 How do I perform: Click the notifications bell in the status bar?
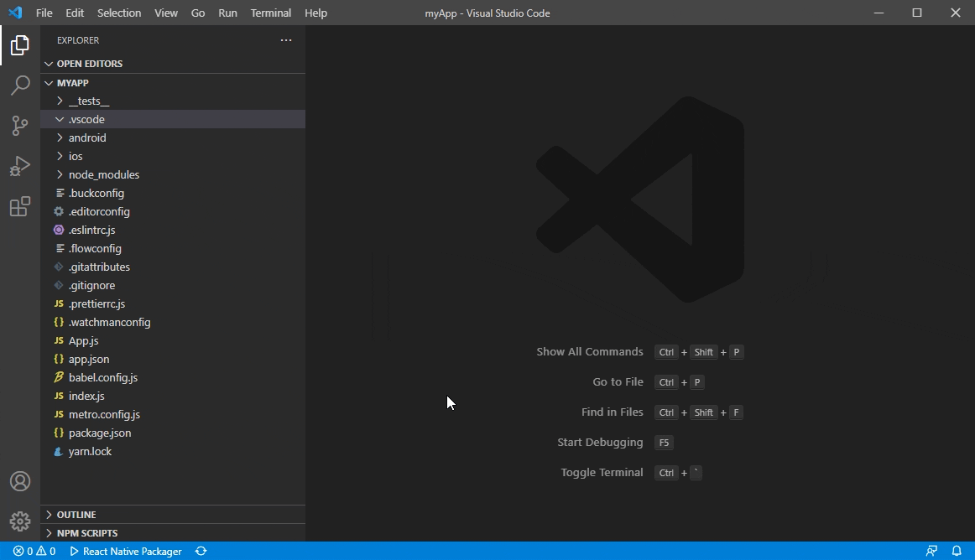957,551
